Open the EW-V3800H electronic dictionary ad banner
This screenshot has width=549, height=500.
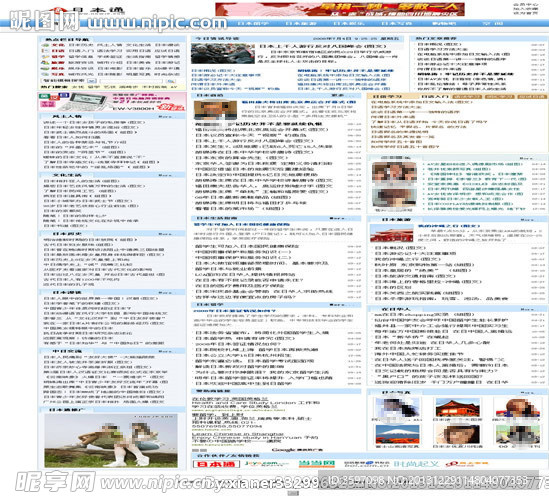coord(112,102)
